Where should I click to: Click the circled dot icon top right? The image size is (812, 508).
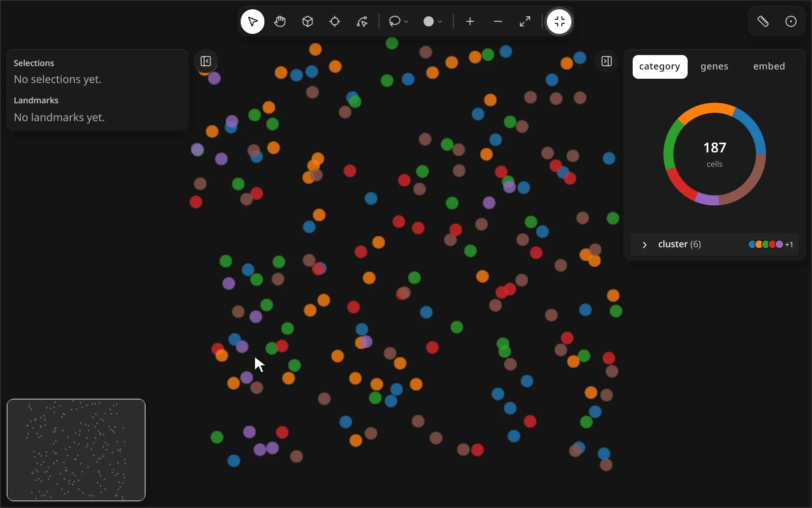tap(791, 22)
